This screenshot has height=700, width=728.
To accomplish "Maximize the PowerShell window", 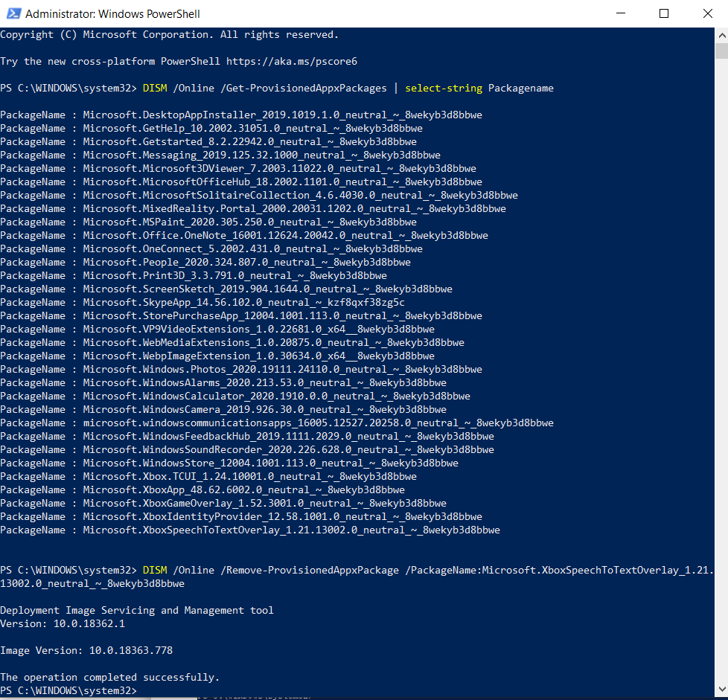I will (x=664, y=13).
